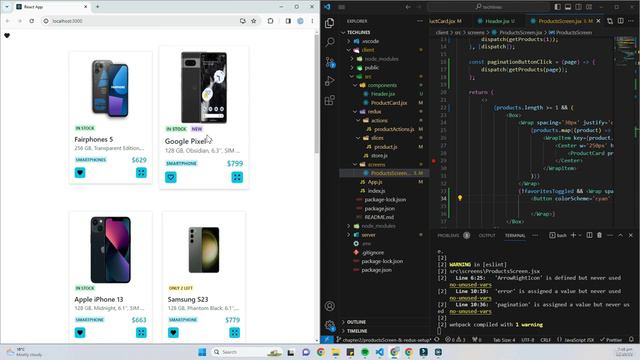The width and height of the screenshot is (640, 360).
Task: Open the remote window status bar button
Action: click(x=327, y=340)
